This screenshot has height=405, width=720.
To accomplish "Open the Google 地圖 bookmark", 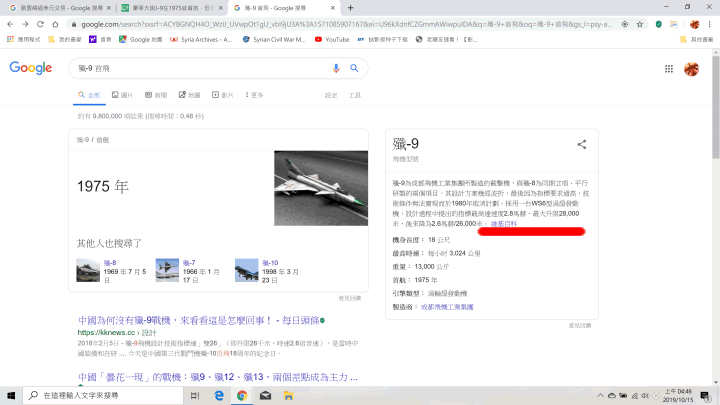I will coord(141,39).
